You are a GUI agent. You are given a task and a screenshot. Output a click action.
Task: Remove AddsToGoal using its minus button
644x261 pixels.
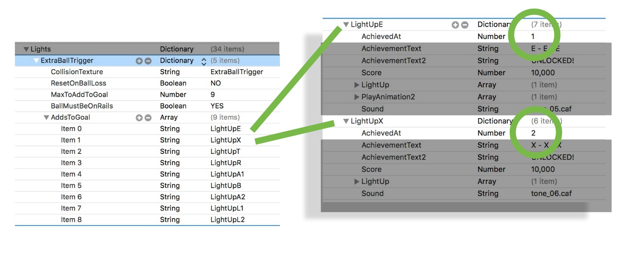click(148, 118)
